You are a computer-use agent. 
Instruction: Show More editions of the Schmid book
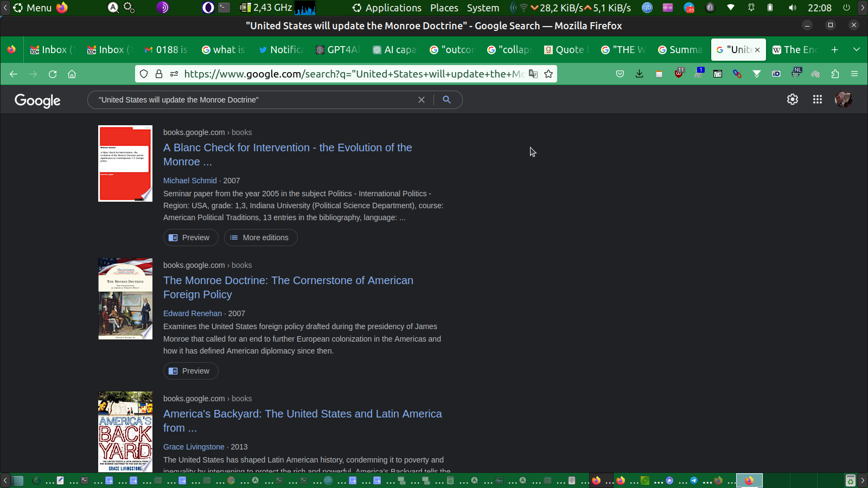[x=260, y=237]
